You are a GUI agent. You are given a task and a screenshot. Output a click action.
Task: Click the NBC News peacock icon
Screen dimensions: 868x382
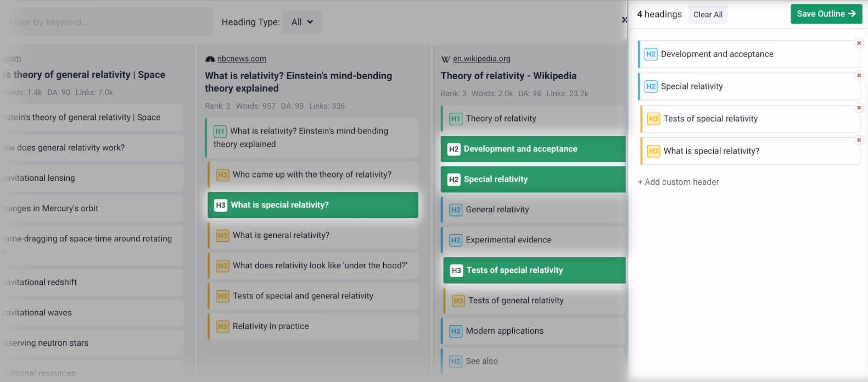coord(210,59)
